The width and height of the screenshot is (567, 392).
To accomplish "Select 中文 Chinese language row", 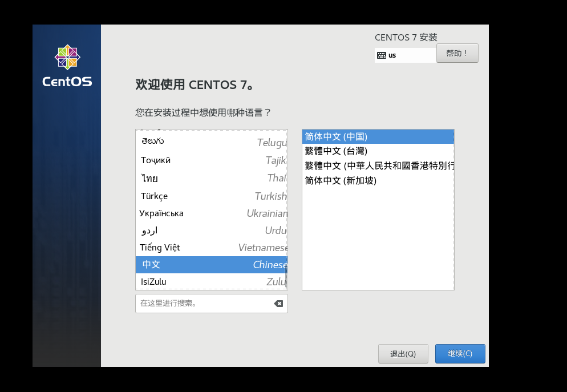I will click(212, 265).
